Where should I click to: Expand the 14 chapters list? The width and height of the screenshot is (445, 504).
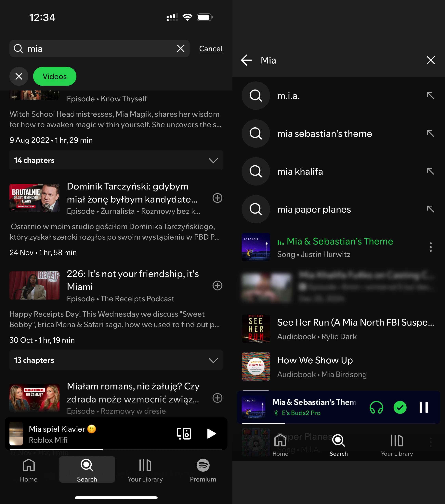[213, 161]
